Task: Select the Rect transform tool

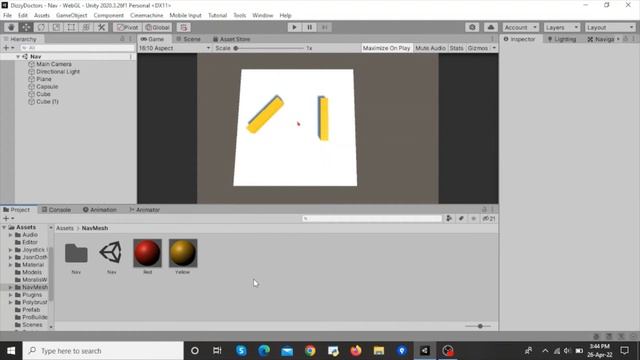Action: click(71, 27)
